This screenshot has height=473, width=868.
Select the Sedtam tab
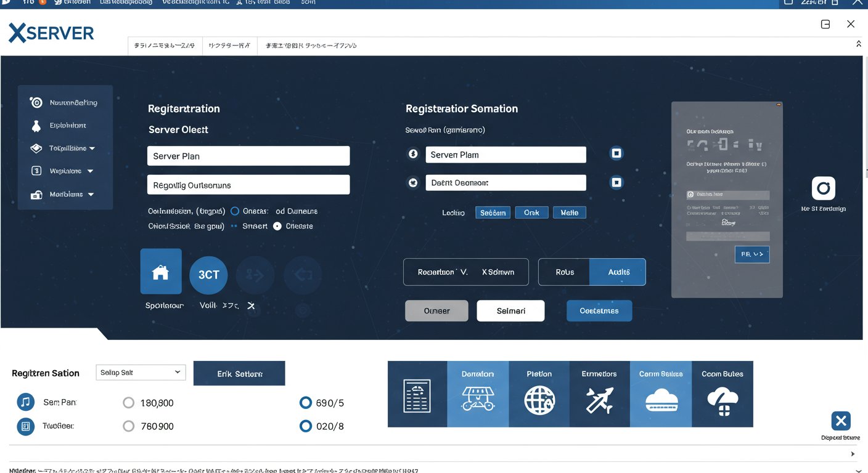493,212
